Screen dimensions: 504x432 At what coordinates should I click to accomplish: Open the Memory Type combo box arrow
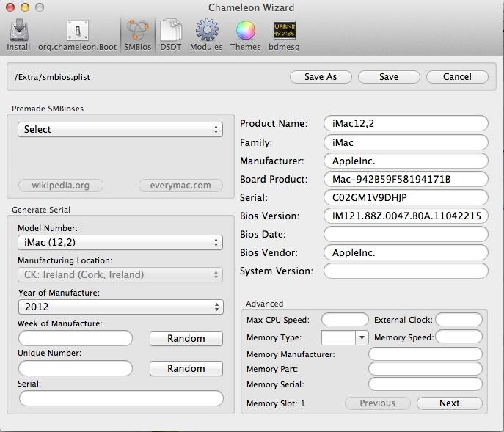coord(362,337)
